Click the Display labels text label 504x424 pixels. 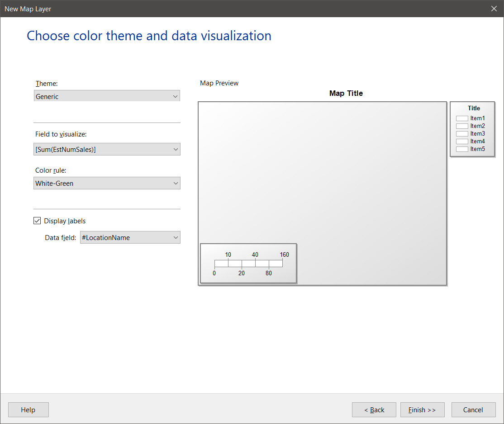(x=65, y=221)
